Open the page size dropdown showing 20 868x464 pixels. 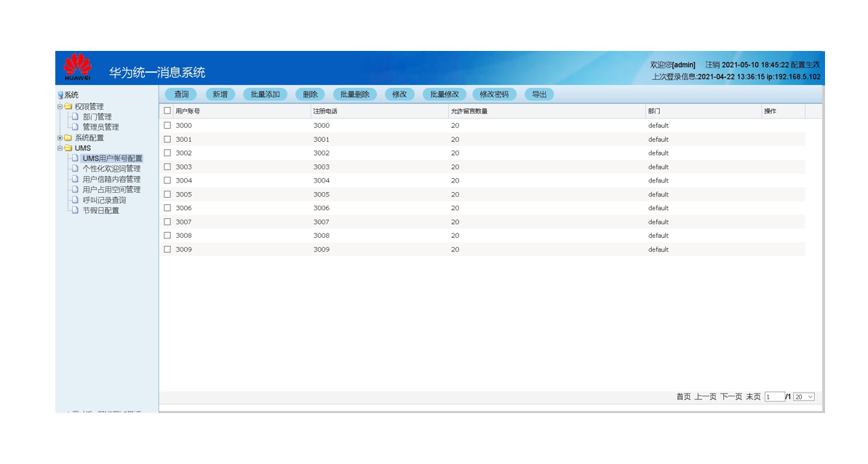pos(804,397)
